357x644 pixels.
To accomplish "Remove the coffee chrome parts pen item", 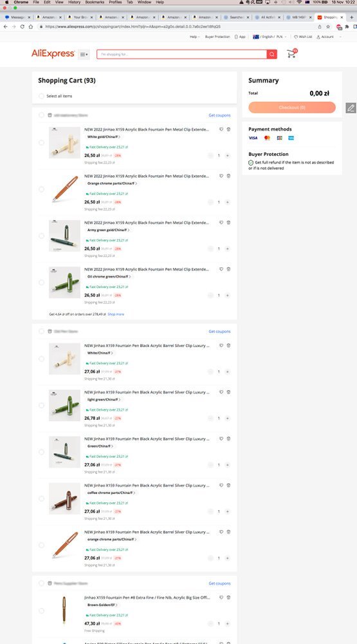I will pyautogui.click(x=228, y=486).
